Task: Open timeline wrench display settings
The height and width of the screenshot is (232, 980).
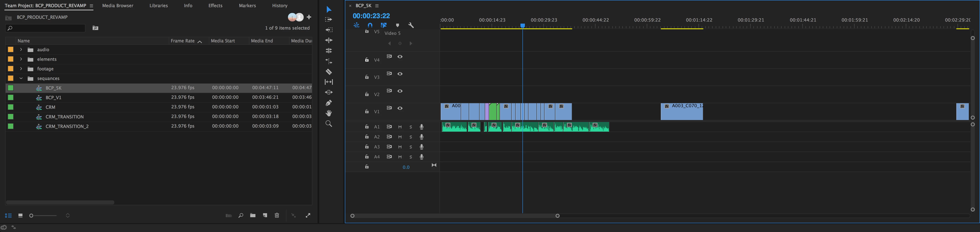Action: tap(411, 25)
